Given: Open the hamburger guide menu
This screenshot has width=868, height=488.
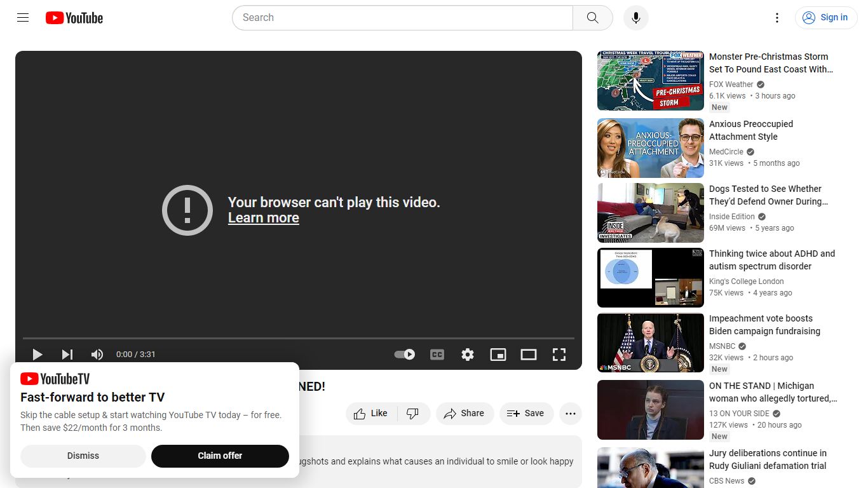Looking at the screenshot, I should 23,18.
